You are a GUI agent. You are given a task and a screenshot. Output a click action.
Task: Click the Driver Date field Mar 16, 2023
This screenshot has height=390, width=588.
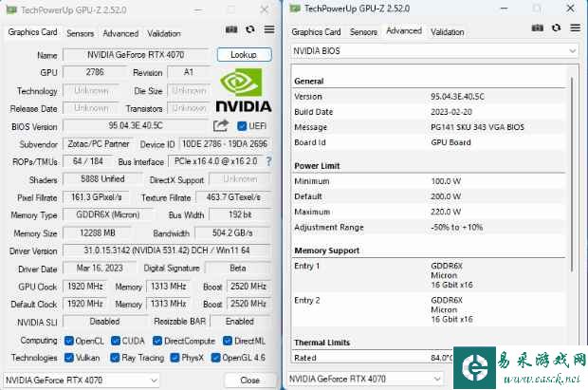100,268
